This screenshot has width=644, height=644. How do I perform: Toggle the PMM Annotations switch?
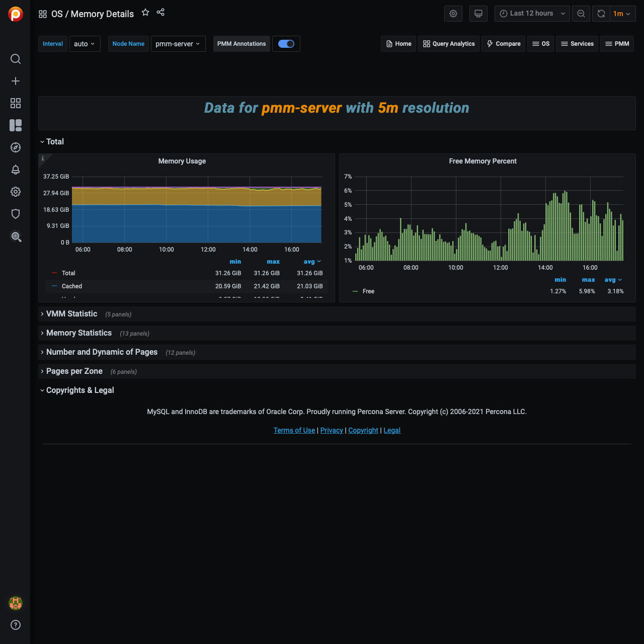pyautogui.click(x=286, y=44)
